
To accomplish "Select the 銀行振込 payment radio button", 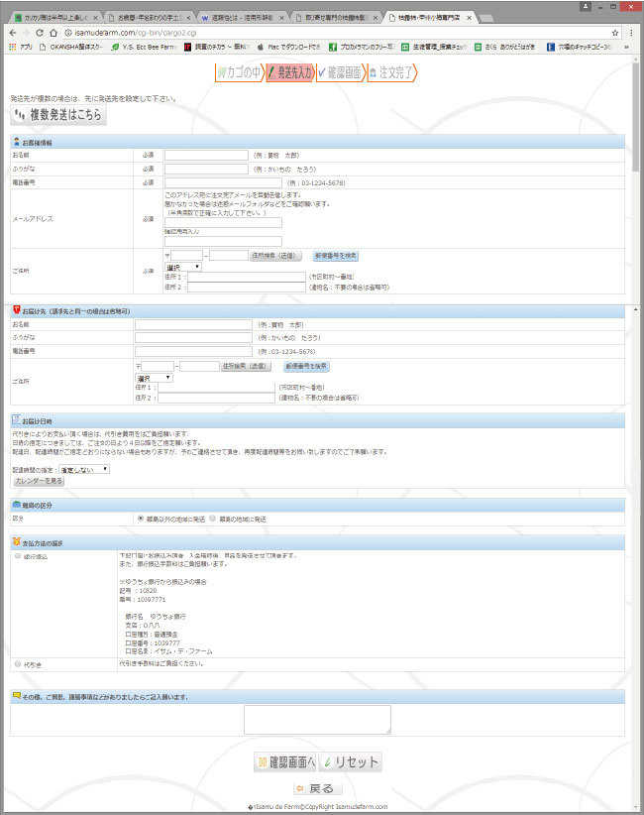I will coord(17,556).
